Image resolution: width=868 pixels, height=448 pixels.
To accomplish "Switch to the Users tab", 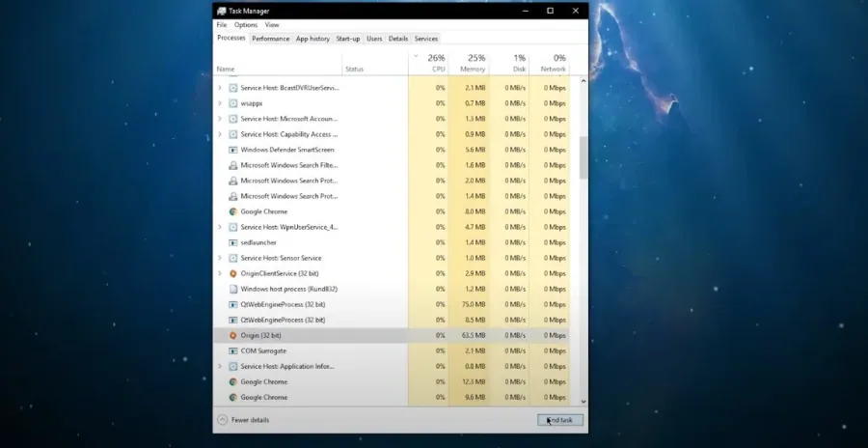I will click(x=374, y=39).
